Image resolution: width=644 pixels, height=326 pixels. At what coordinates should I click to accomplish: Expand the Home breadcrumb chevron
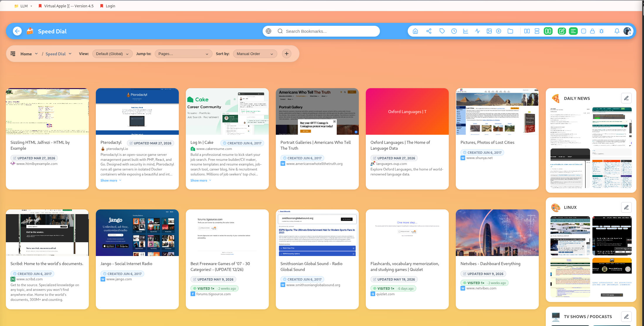36,54
